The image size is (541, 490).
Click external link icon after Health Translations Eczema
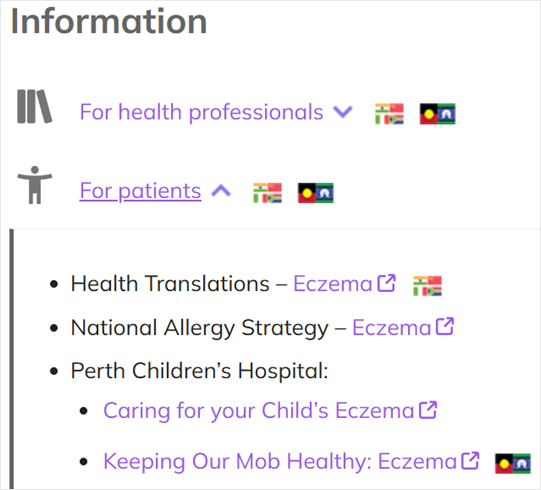[x=386, y=283]
